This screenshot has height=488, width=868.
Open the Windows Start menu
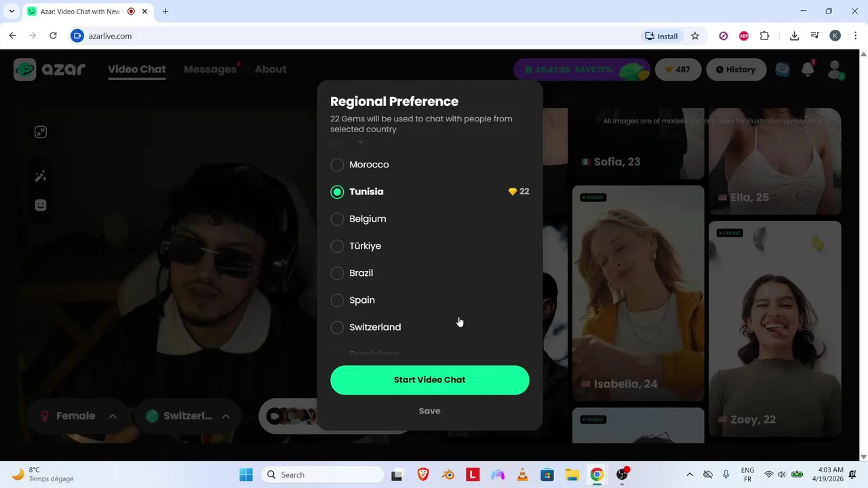tap(245, 474)
